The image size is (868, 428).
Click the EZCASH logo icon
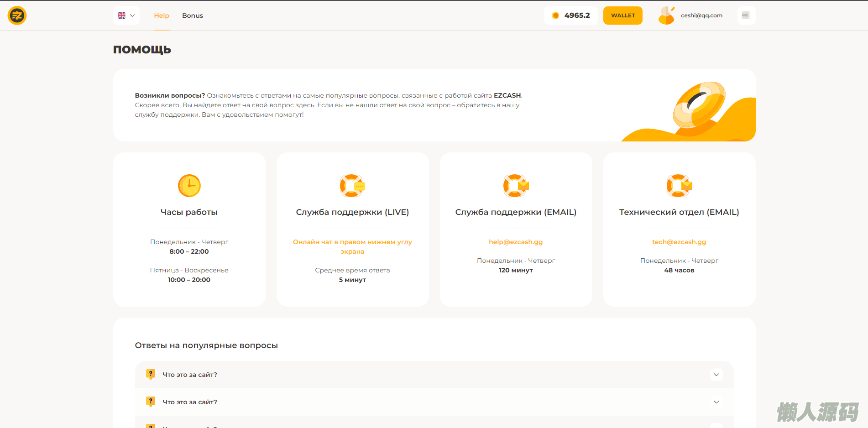(x=17, y=16)
